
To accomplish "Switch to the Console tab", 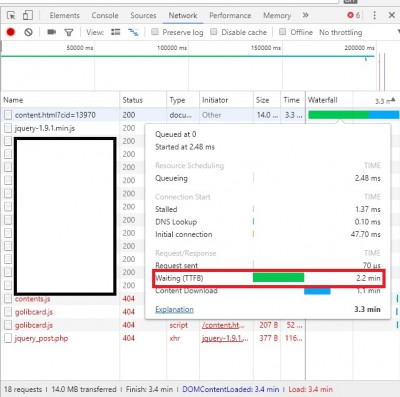I will pyautogui.click(x=105, y=15).
